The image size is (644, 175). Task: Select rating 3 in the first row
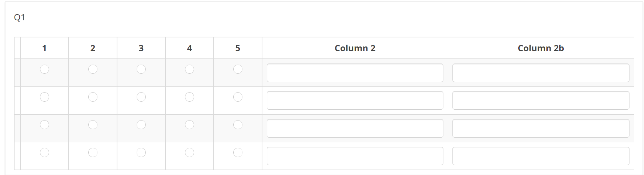(x=141, y=69)
